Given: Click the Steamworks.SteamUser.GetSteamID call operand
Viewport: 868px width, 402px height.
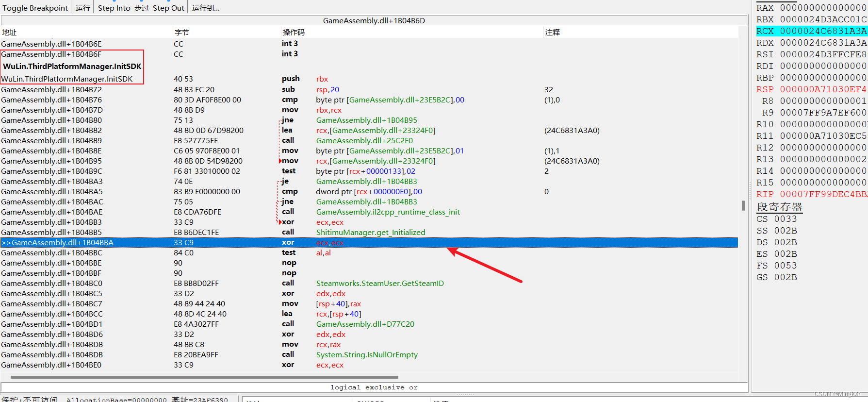Looking at the screenshot, I should tap(380, 283).
